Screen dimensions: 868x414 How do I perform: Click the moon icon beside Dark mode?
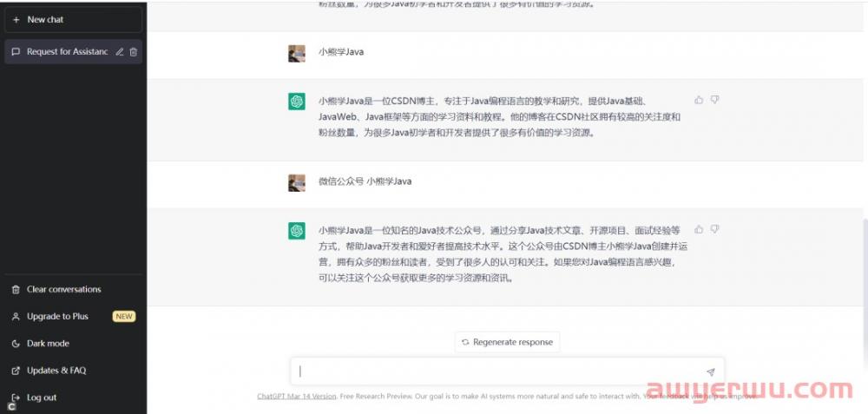pos(16,344)
